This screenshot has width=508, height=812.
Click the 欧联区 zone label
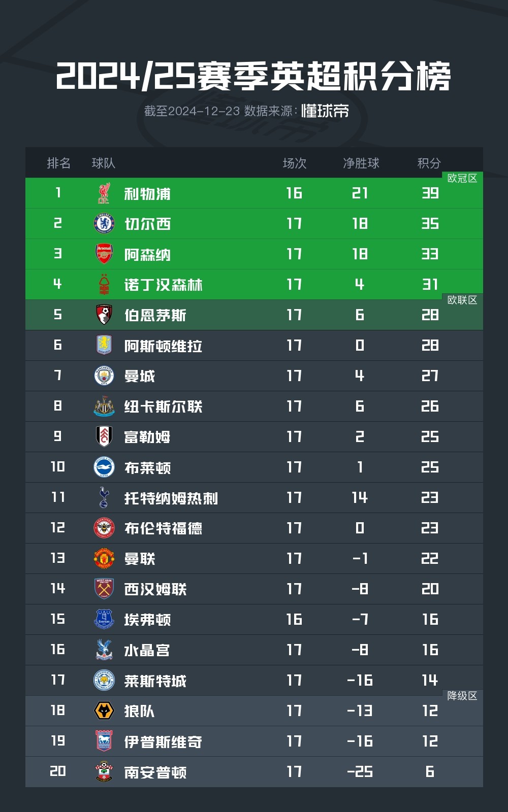(x=462, y=300)
